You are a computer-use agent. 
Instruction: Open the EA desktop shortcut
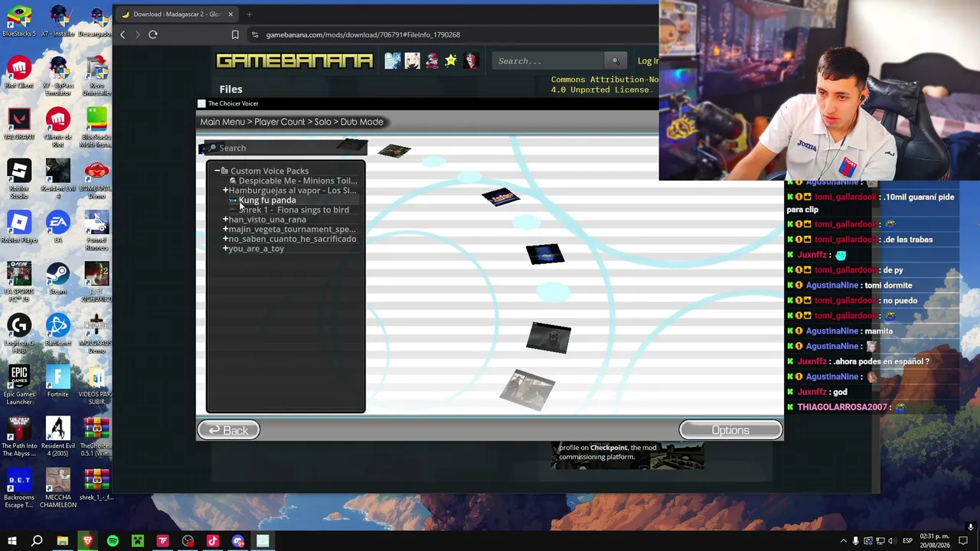pyautogui.click(x=57, y=227)
